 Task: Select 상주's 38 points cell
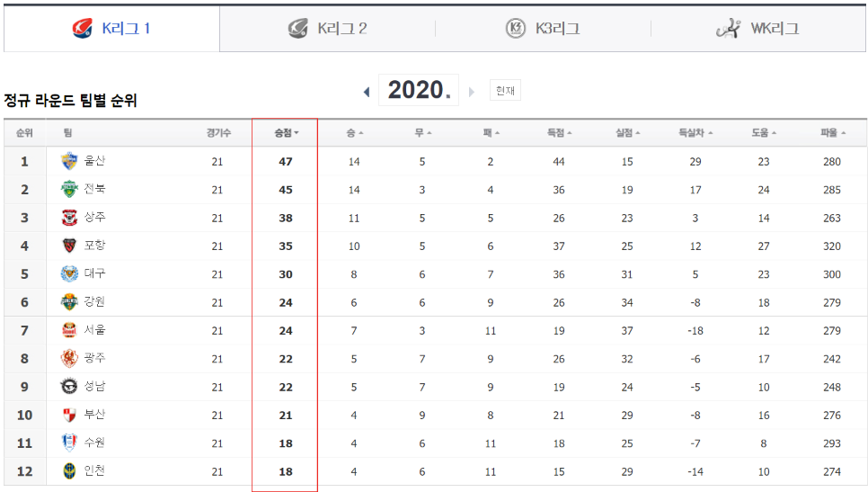click(x=286, y=219)
